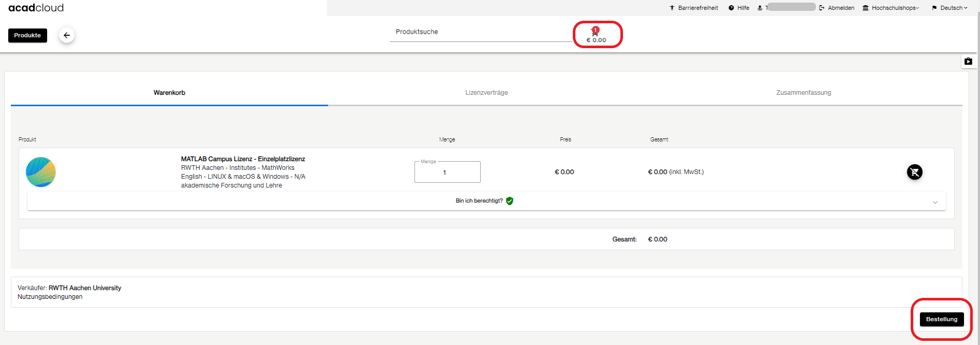This screenshot has width=980, height=345.
Task: Expand the 'Bin ich berechtigt?' panel chevron
Action: [935, 202]
